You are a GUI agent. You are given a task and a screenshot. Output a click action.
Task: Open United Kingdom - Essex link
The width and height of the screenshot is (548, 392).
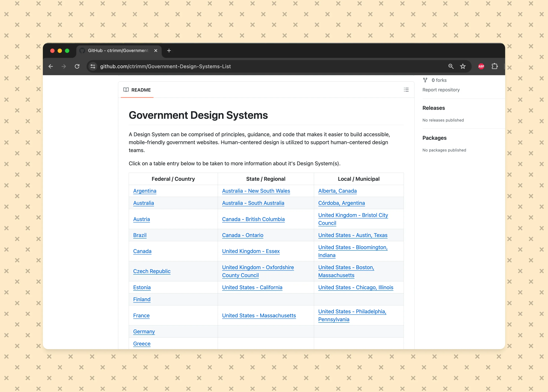[x=251, y=251]
